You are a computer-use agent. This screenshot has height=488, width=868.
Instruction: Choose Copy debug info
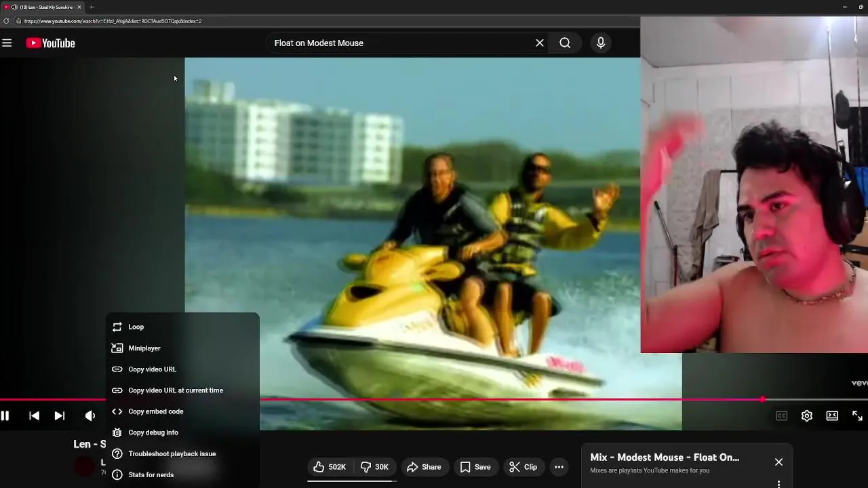[182, 432]
